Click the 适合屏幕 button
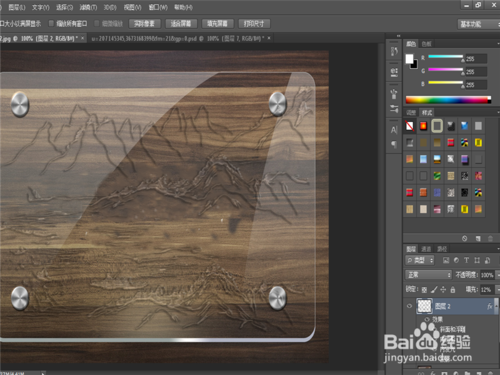 181,24
